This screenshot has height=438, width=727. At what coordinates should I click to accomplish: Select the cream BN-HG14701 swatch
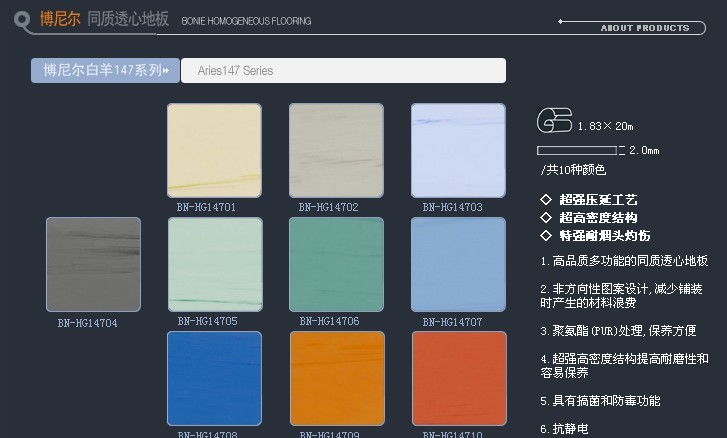[x=214, y=151]
